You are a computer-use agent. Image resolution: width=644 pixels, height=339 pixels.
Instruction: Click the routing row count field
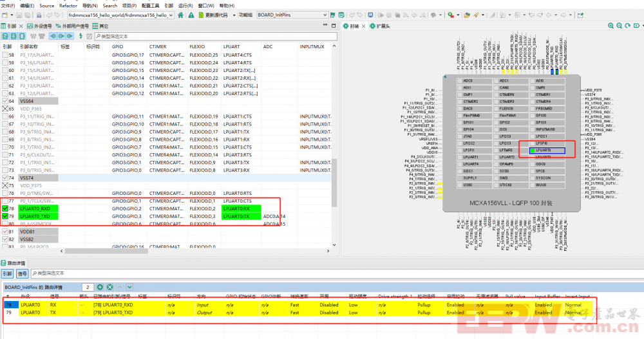(88, 287)
